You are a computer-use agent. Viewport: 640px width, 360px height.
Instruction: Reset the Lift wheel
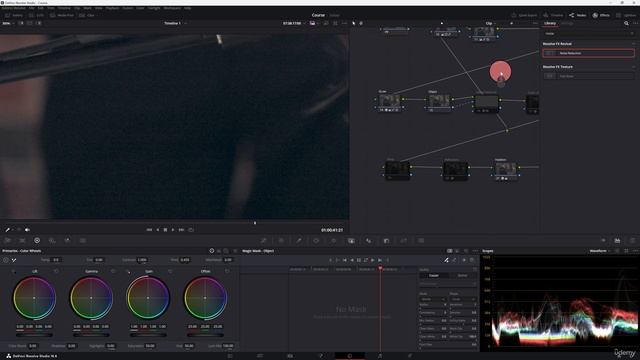[56, 271]
